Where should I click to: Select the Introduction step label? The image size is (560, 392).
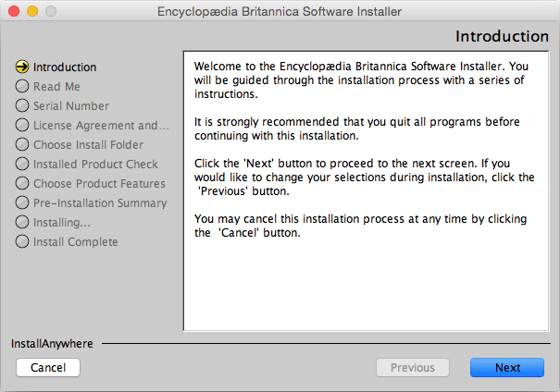point(65,67)
